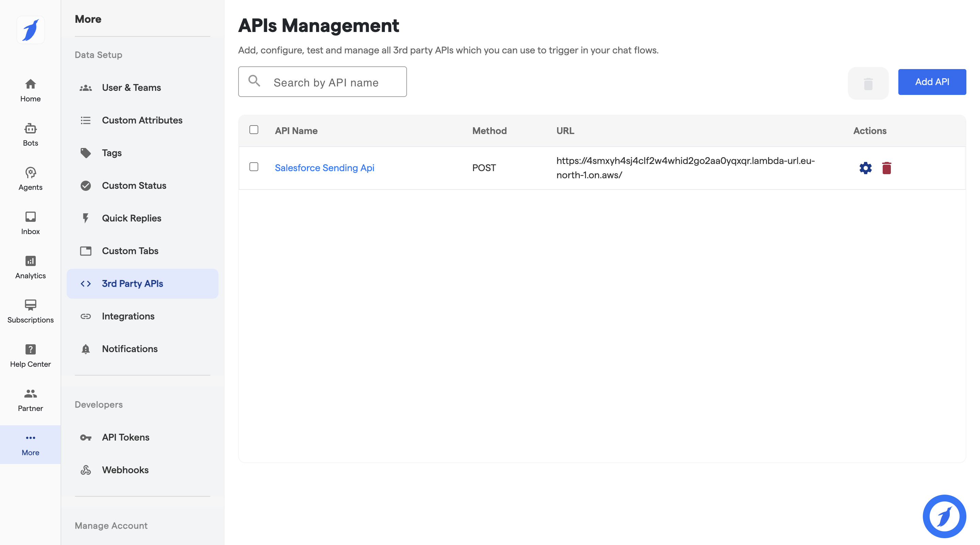Viewport: 980px width, 545px height.
Task: Check the Salesforce Sending Api row checkbox
Action: [x=254, y=167]
